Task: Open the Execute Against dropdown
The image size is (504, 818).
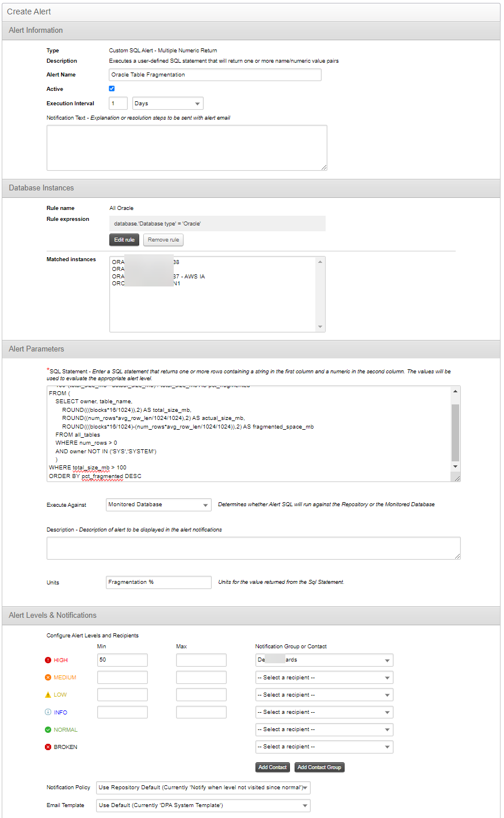Action: point(159,504)
